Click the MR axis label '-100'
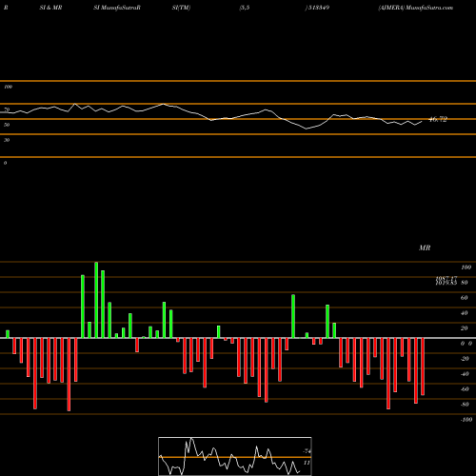 (466, 420)
